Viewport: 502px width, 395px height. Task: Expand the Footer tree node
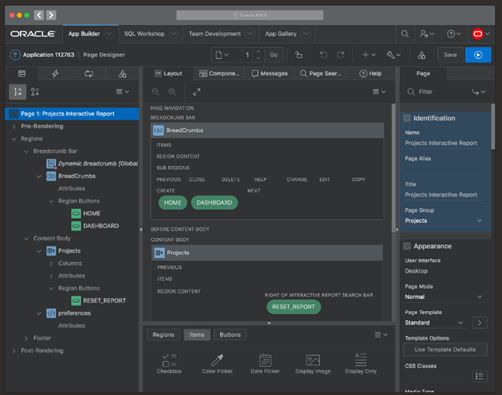(26, 338)
